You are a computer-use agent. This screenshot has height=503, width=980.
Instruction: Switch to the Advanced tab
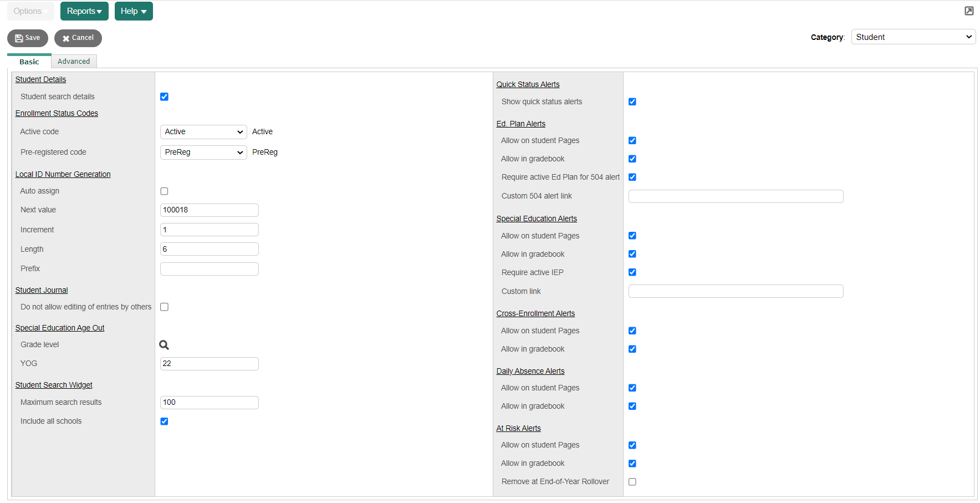(74, 62)
